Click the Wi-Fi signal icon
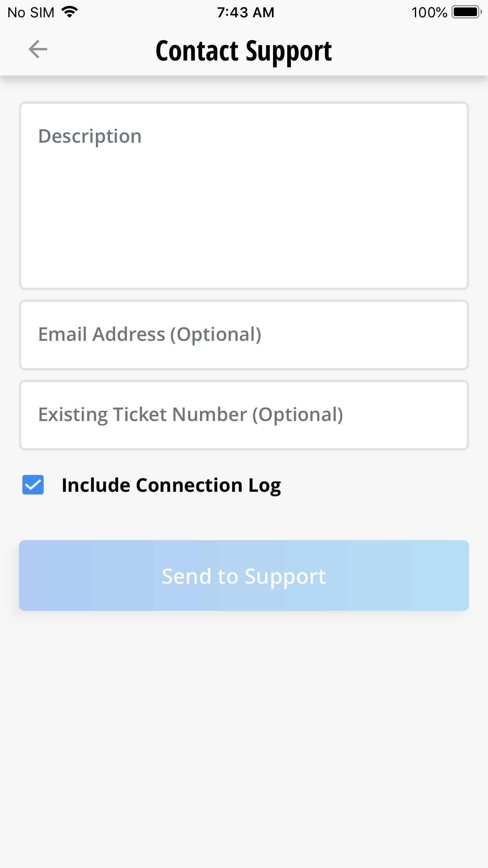This screenshot has height=868, width=488. (70, 12)
